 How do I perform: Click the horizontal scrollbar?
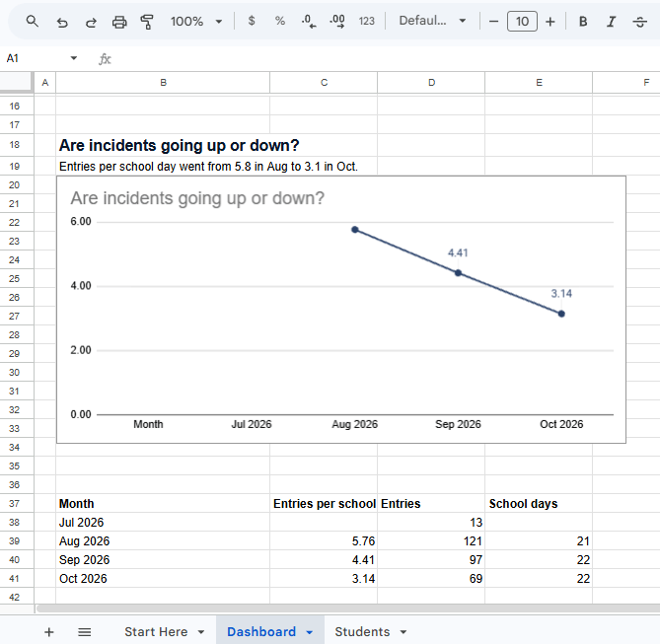[348, 608]
